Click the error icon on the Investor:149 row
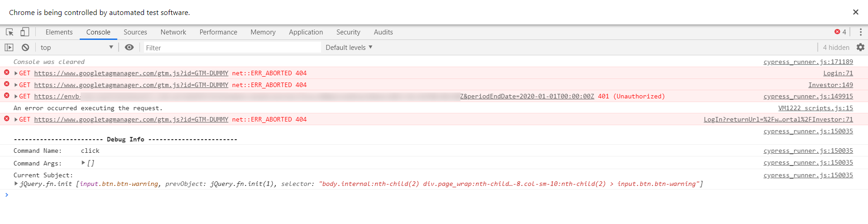This screenshot has height=224, width=868. [x=7, y=84]
